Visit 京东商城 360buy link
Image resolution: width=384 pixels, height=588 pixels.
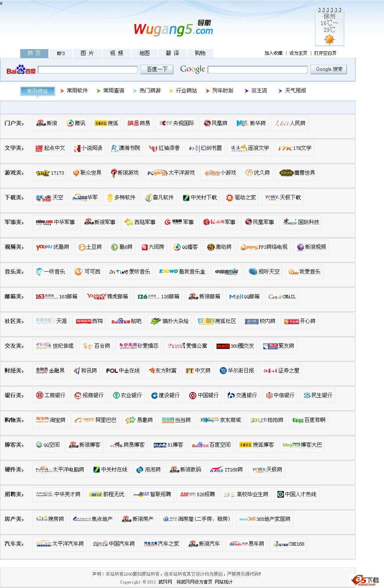[x=220, y=420]
